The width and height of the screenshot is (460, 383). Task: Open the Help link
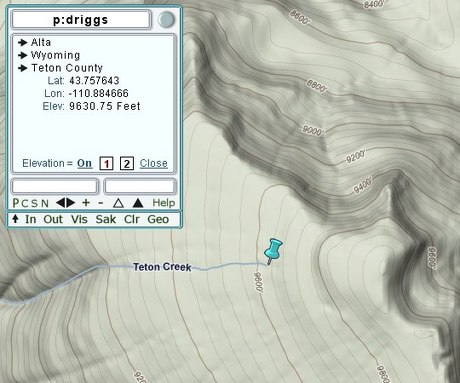pos(164,202)
